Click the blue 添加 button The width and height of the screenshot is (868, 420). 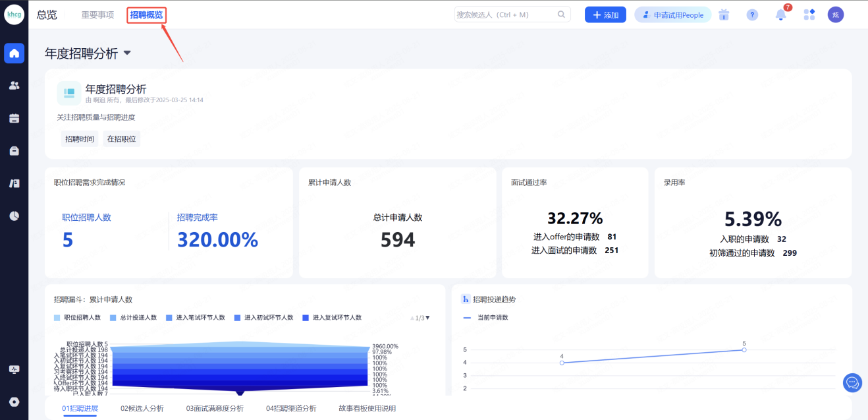click(x=605, y=15)
